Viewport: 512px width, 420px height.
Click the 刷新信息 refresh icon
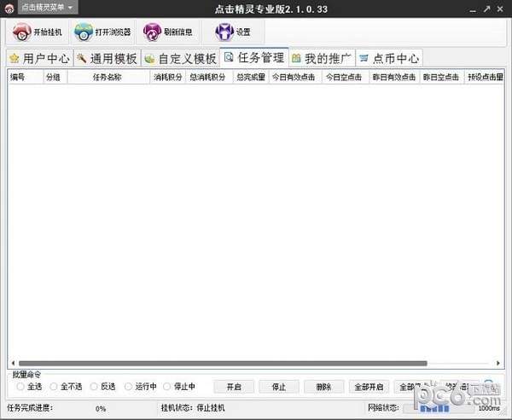[153, 32]
